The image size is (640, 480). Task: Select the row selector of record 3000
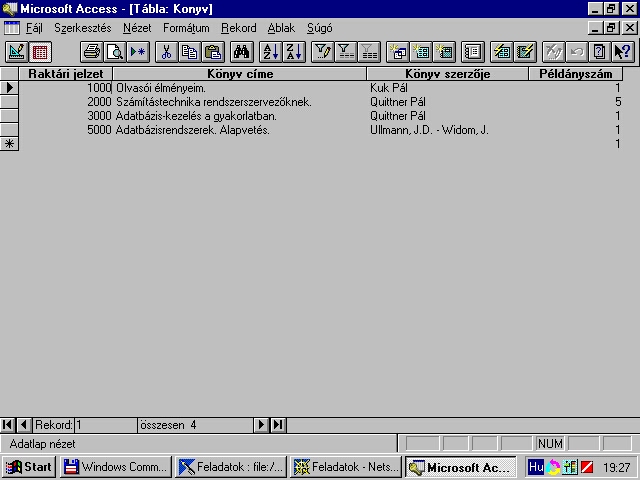point(9,116)
